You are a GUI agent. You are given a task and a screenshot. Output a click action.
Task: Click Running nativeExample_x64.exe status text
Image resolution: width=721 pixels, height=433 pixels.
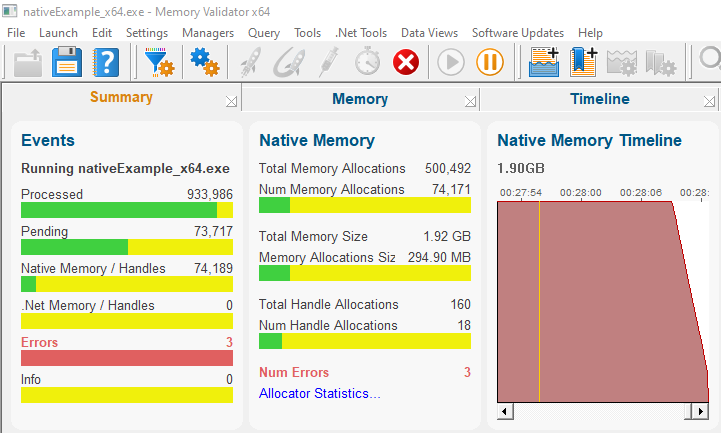[x=126, y=169]
